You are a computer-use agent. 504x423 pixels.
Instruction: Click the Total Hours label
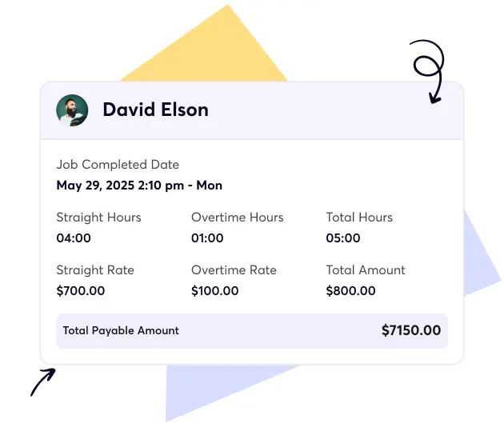359,217
